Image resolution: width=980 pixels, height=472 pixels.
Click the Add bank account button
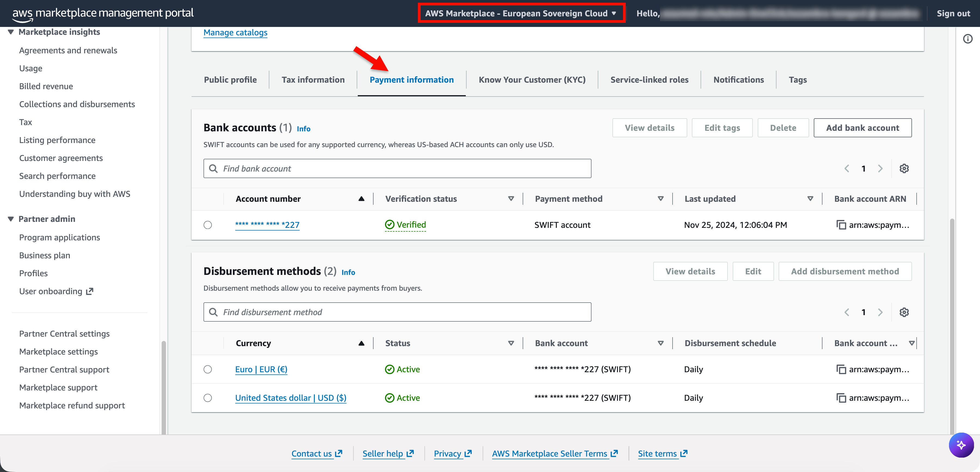coord(862,128)
